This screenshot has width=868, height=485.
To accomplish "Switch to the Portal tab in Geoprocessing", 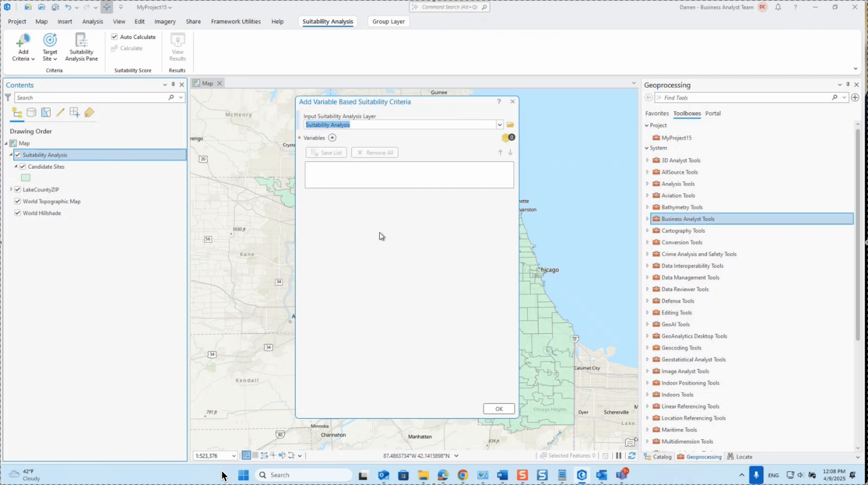I will (713, 113).
